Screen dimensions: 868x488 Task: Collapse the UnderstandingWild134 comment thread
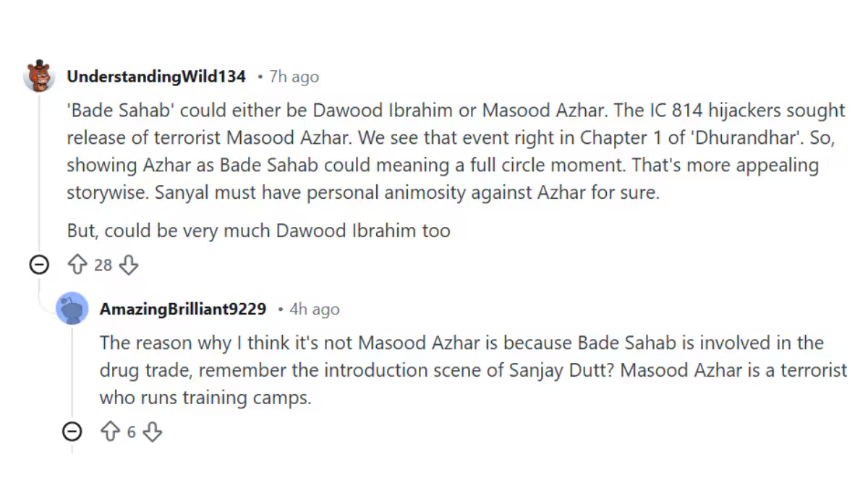(x=39, y=265)
